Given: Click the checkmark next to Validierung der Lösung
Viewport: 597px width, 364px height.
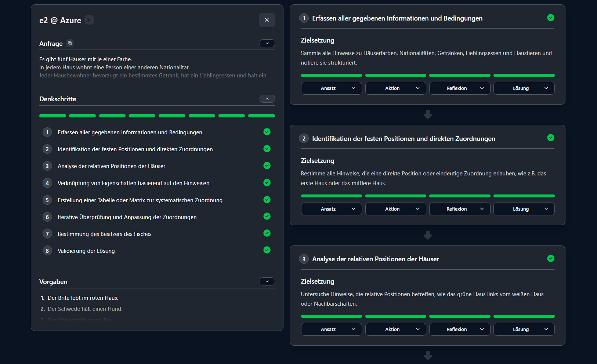Looking at the screenshot, I should (267, 250).
